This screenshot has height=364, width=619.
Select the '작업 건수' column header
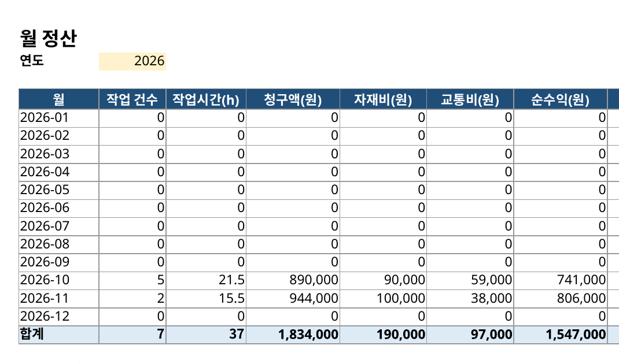click(x=132, y=99)
